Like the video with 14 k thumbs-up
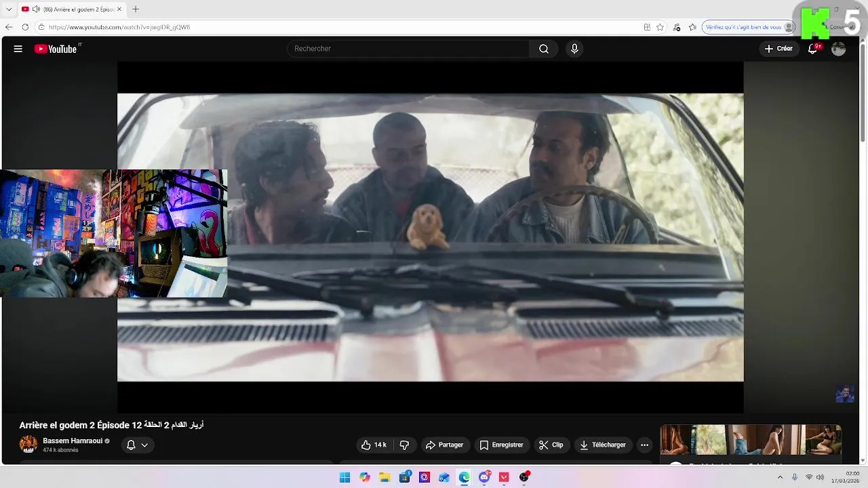The height and width of the screenshot is (488, 868). (x=374, y=445)
